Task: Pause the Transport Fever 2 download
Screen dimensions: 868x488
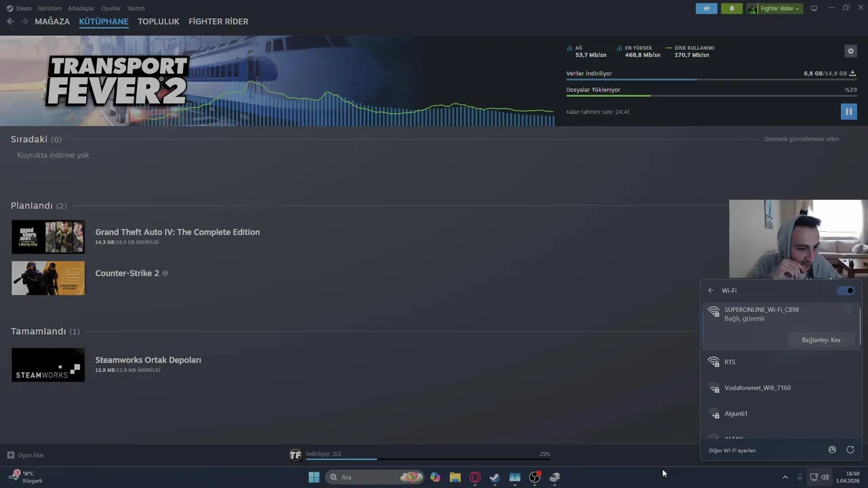Action: coord(848,112)
